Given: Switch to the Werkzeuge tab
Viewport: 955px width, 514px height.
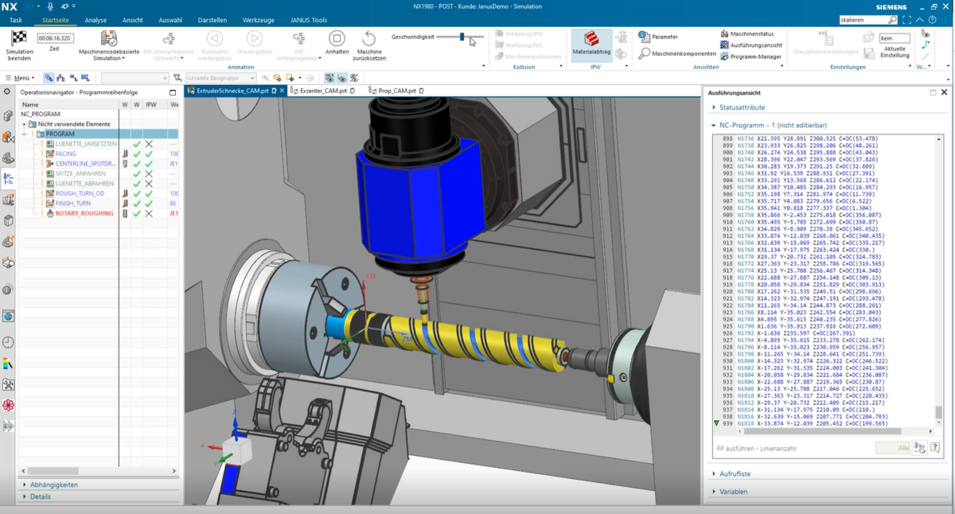Looking at the screenshot, I should pos(258,20).
